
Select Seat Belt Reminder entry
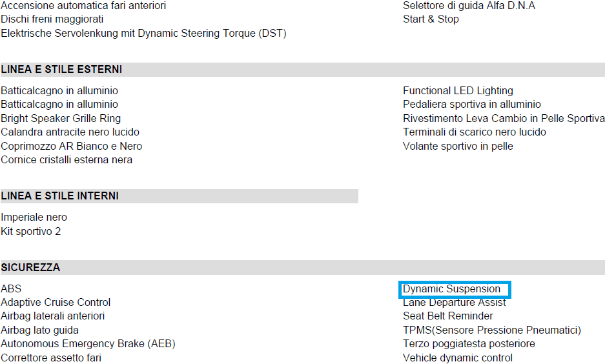(448, 316)
